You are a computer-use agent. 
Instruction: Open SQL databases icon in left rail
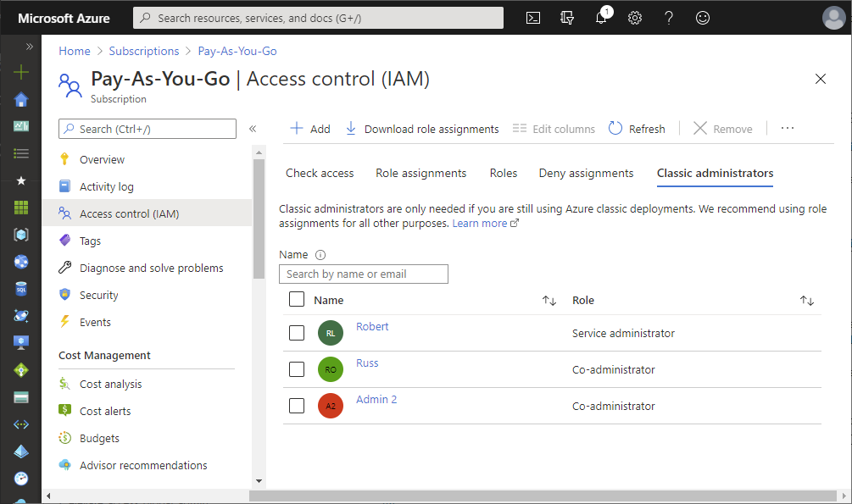21,289
